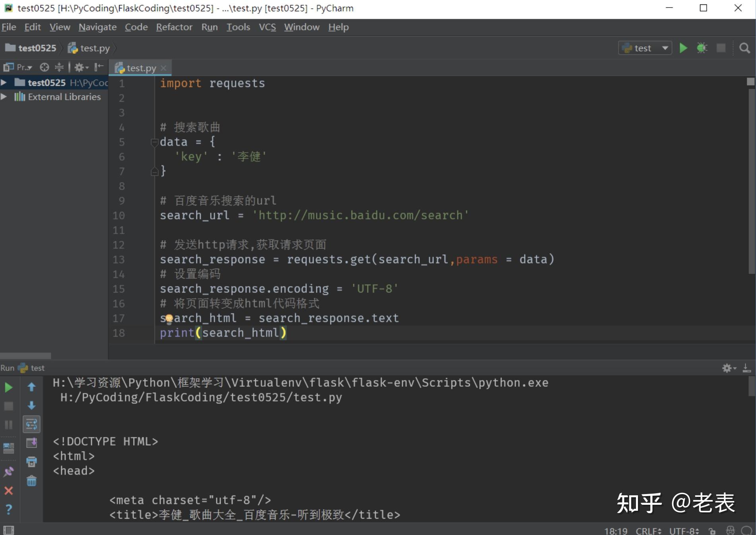Run the test configuration with green play icon

(x=683, y=48)
